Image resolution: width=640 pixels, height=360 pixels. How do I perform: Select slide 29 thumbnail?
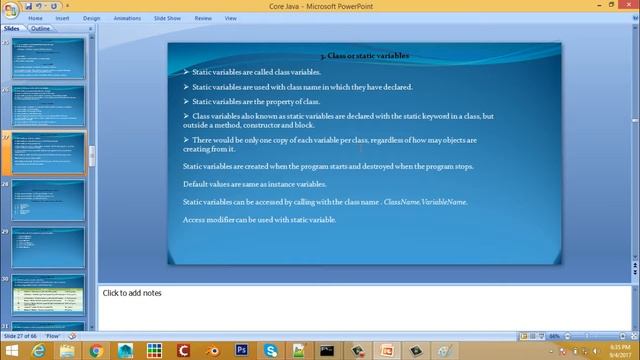pyautogui.click(x=48, y=248)
